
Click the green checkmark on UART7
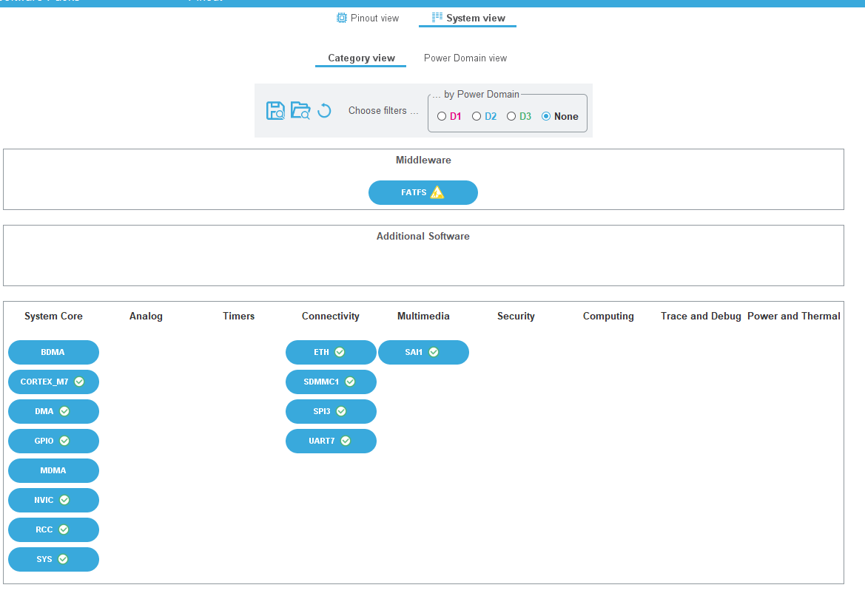346,441
